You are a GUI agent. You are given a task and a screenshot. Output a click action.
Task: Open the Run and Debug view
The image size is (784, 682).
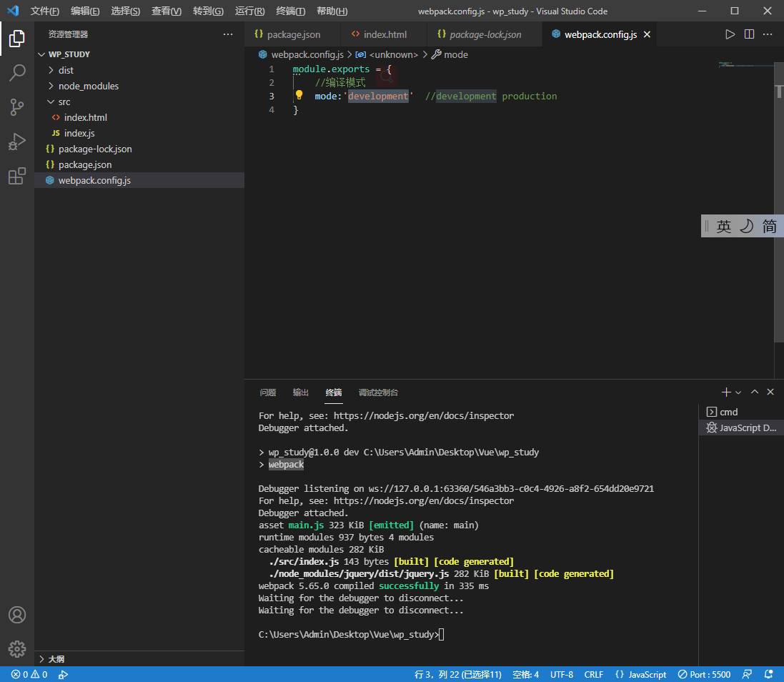pos(17,142)
